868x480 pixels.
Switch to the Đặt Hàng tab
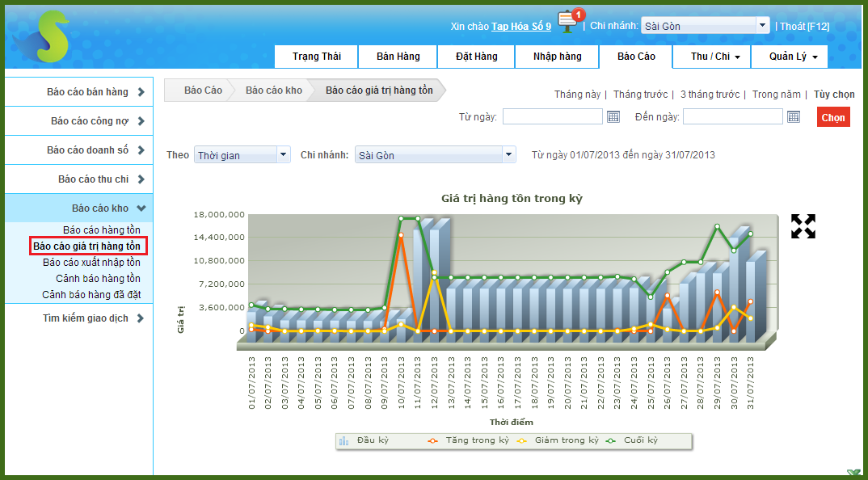pyautogui.click(x=476, y=57)
